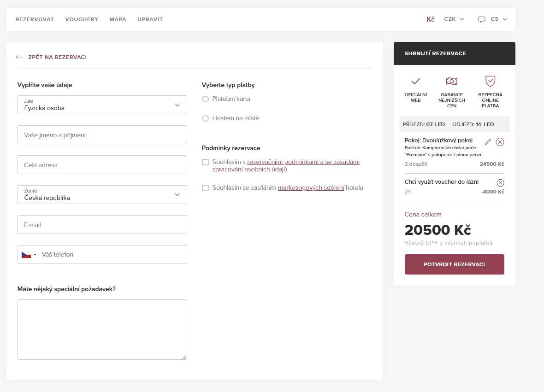Select Hostem na místě payment option
This screenshot has height=392, width=544.
pos(206,118)
